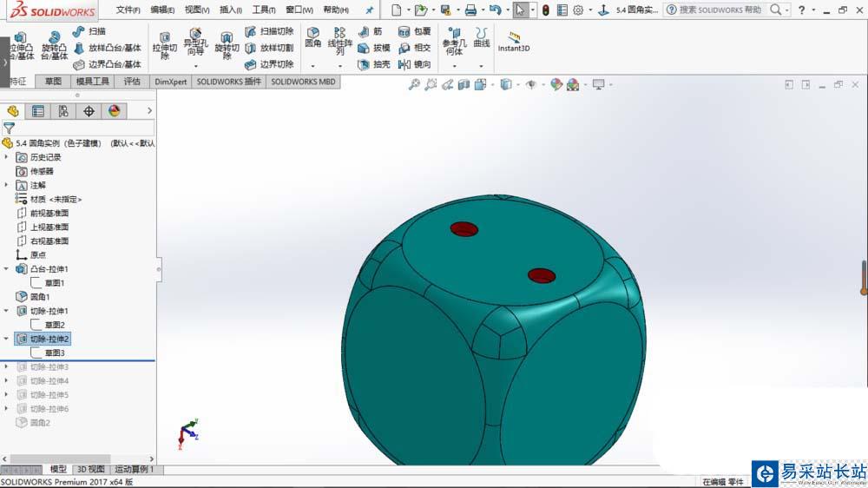
Task: Select the Revolved Cut tool (旋转切除)
Action: pyautogui.click(x=227, y=46)
